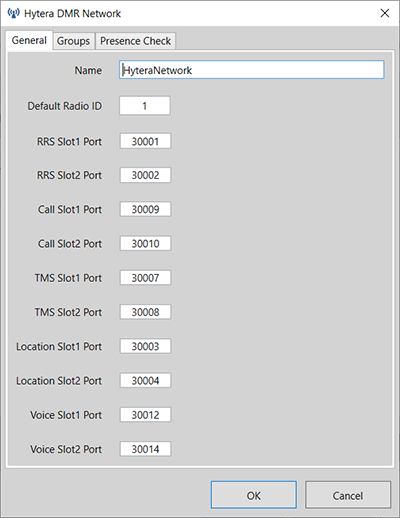
Task: Close the Hytera DMR Network dialog
Action: [385, 13]
